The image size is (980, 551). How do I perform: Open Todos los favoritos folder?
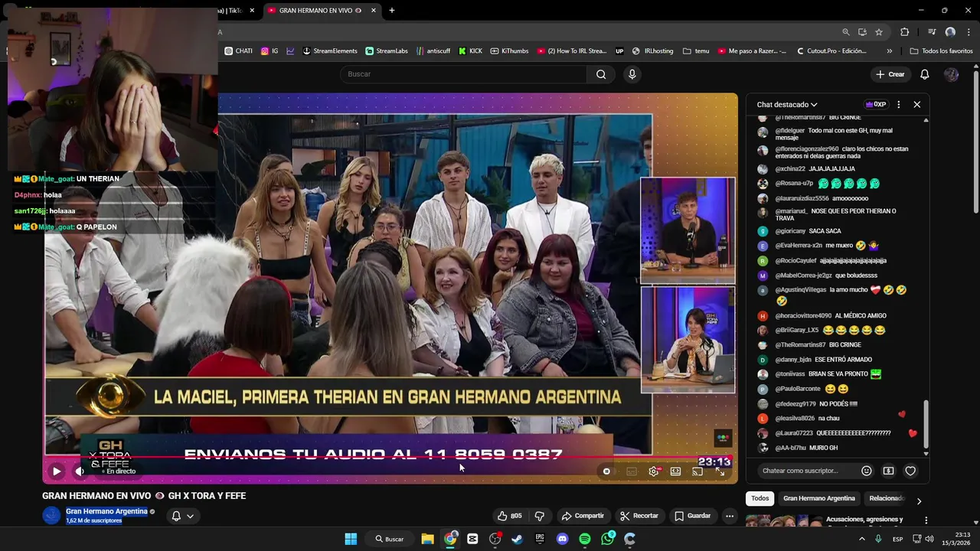[x=941, y=51]
